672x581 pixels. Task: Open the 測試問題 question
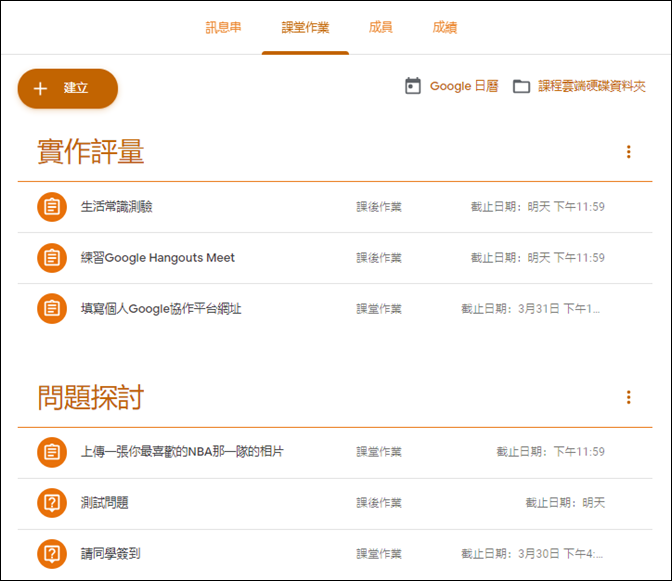[105, 503]
